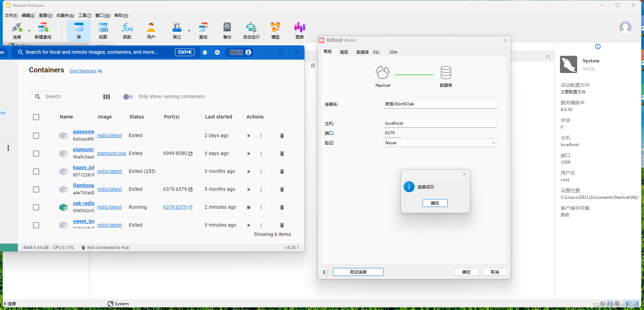The height and width of the screenshot is (310, 644).
Task: Start the flamboyant container
Action: [x=249, y=189]
